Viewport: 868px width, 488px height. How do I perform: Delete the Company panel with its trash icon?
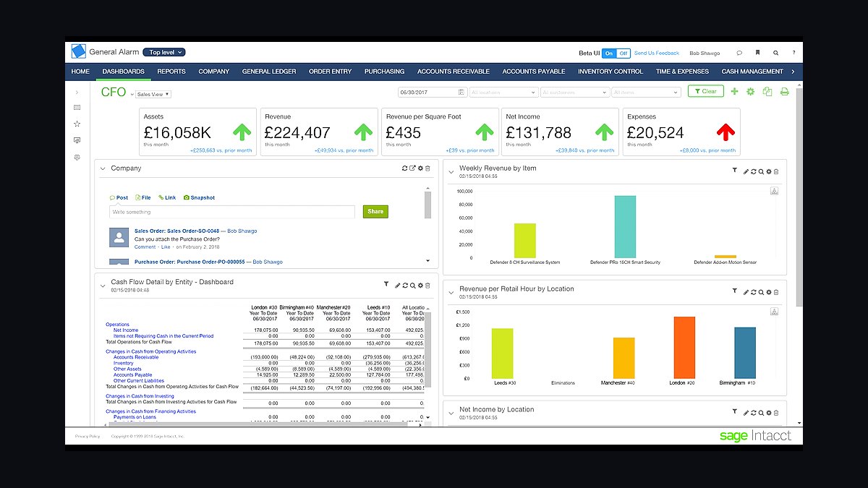click(427, 168)
